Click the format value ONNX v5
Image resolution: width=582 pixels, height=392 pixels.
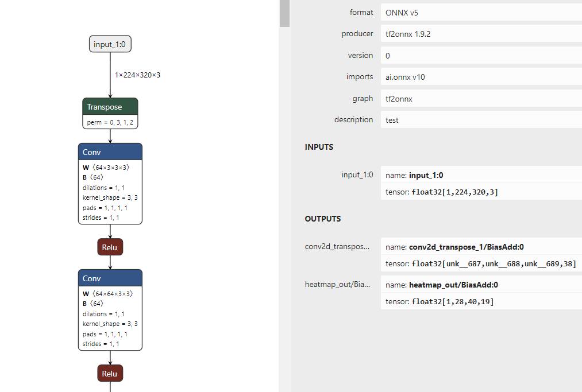(x=481, y=13)
